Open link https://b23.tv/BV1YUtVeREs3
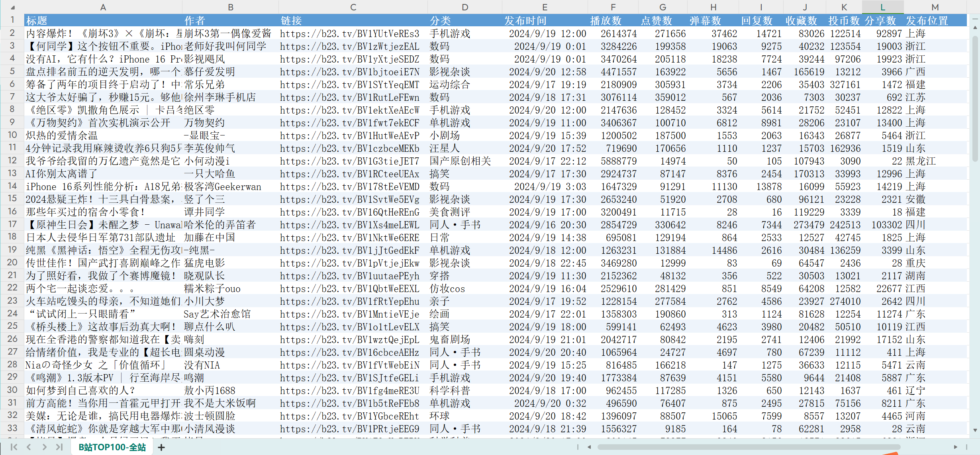This screenshot has height=455, width=980. coord(349,34)
